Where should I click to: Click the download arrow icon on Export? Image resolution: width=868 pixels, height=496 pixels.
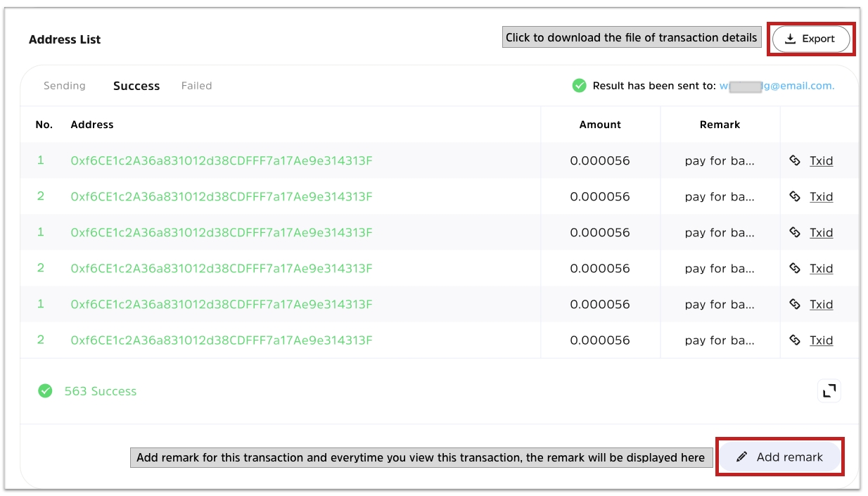[790, 39]
